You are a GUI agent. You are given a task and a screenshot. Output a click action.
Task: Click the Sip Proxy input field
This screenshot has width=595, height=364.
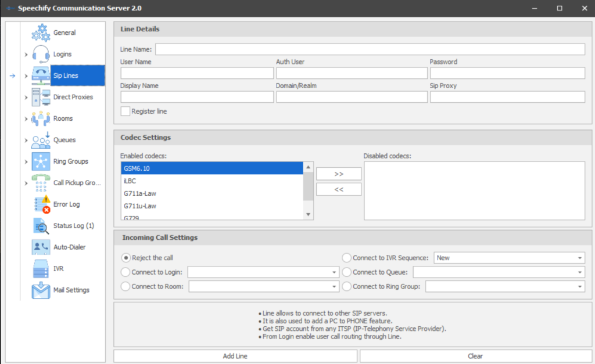tap(507, 97)
